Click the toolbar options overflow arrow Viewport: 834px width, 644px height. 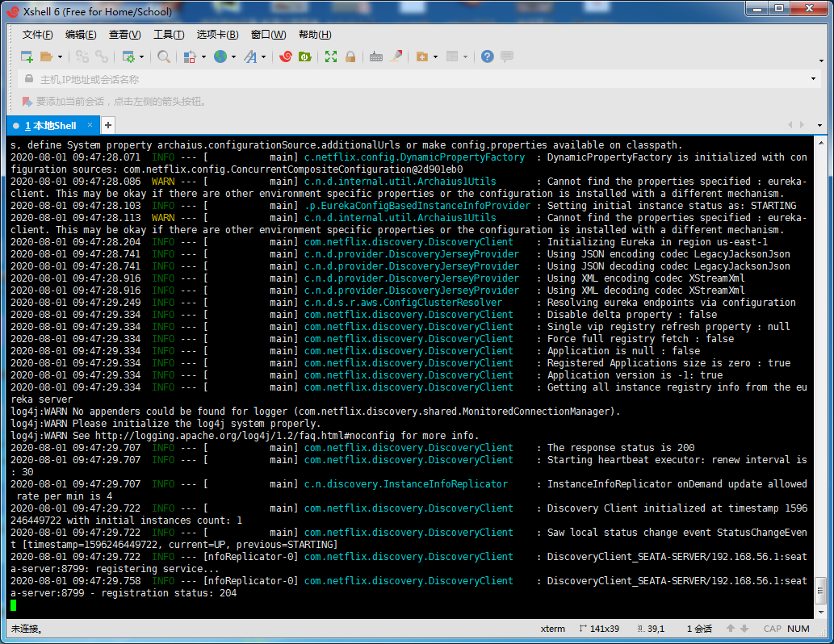[821, 61]
